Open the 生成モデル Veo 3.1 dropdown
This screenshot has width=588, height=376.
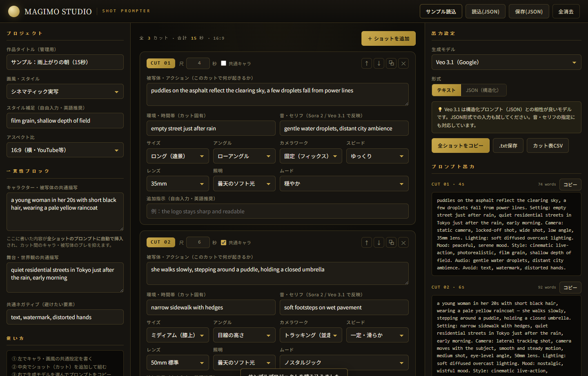[506, 63]
